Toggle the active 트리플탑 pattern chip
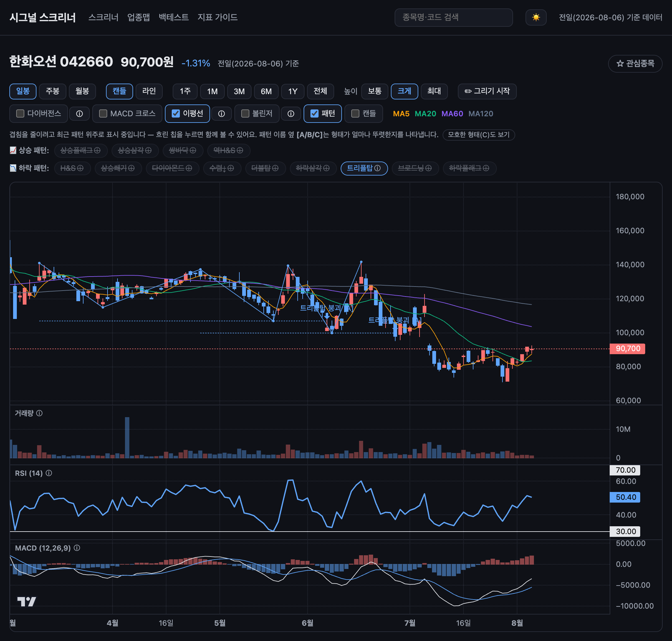Screen dimensions: 672x641 click(x=364, y=168)
